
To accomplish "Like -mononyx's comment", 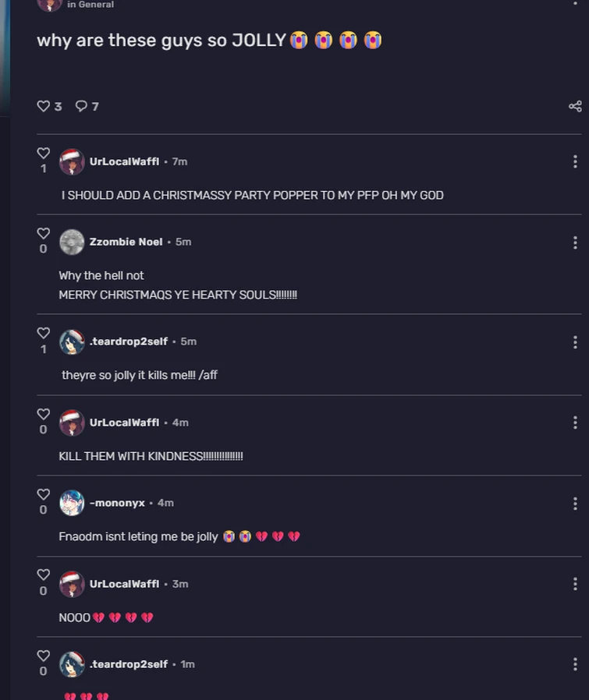I will 44,495.
